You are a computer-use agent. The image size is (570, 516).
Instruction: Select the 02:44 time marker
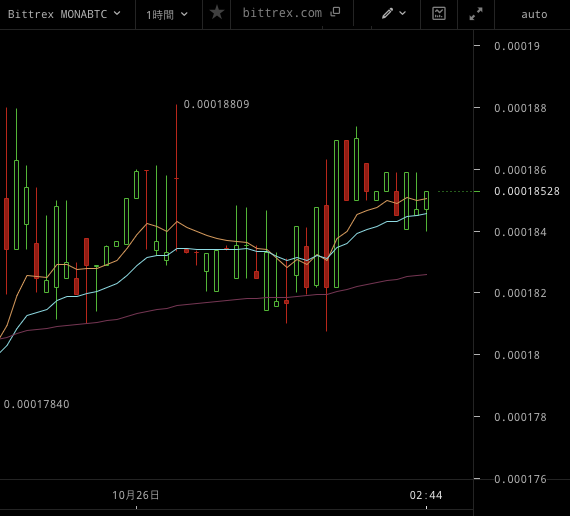[426, 495]
